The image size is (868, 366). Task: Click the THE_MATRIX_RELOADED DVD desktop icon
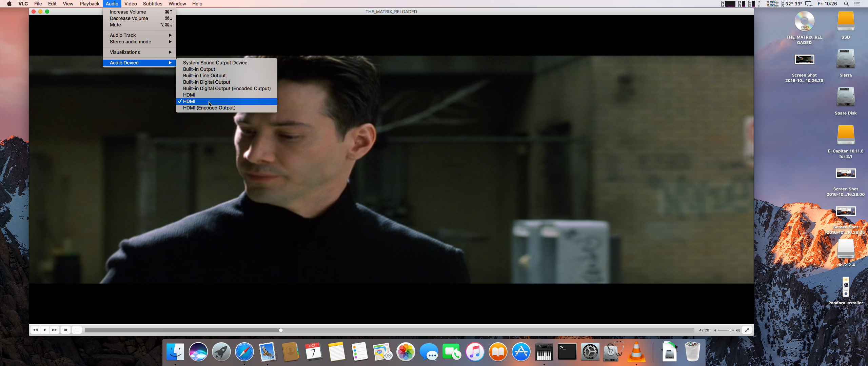point(804,22)
